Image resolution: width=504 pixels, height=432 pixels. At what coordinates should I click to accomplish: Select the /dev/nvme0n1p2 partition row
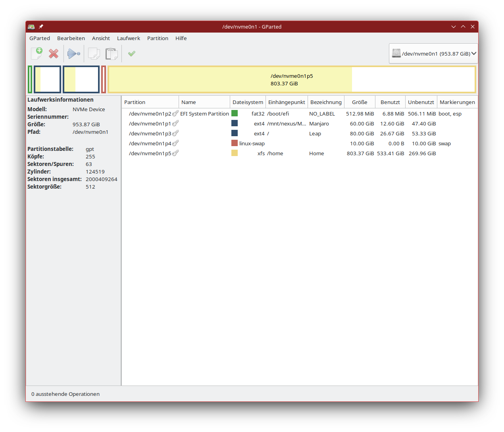pos(300,114)
